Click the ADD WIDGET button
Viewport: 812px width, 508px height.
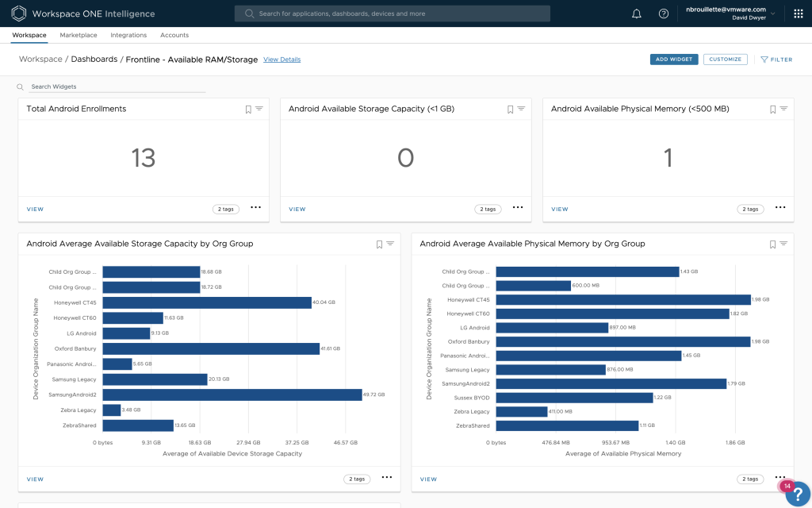pos(674,60)
